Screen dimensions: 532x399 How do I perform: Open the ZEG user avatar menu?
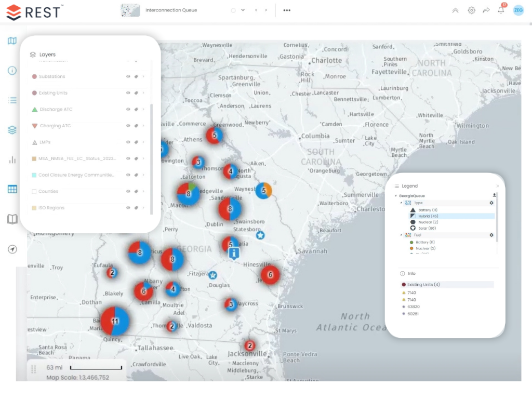[x=518, y=10]
